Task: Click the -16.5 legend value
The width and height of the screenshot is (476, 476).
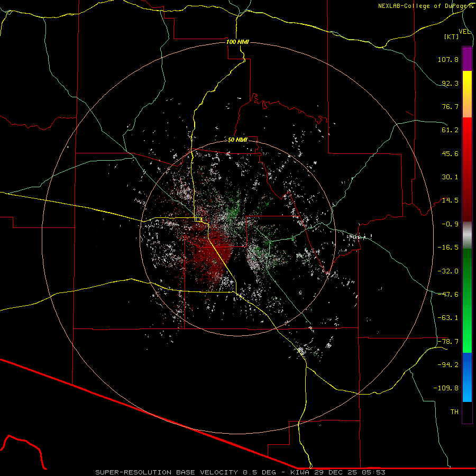Action: point(448,248)
